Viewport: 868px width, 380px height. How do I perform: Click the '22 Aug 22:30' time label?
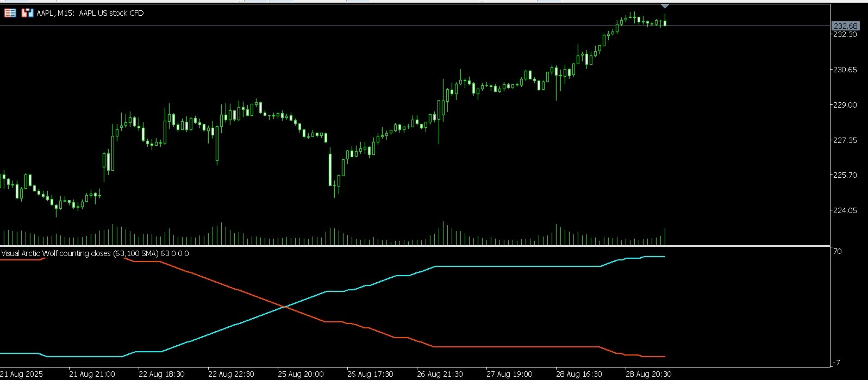pos(231,374)
